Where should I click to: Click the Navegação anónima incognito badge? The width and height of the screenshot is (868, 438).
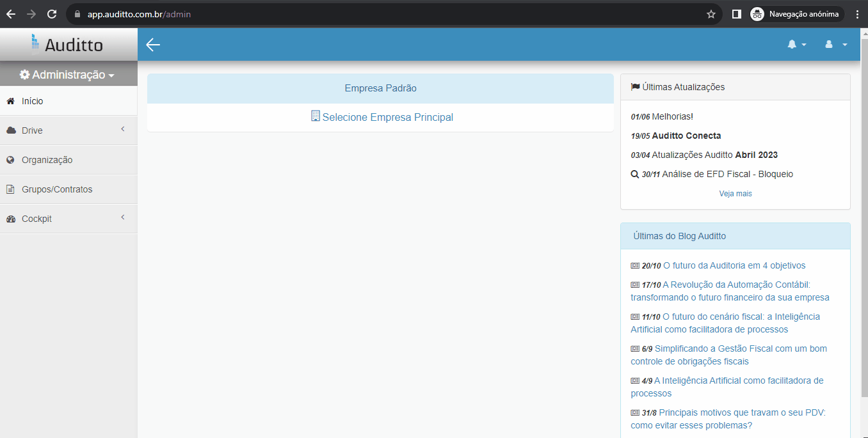pos(797,14)
